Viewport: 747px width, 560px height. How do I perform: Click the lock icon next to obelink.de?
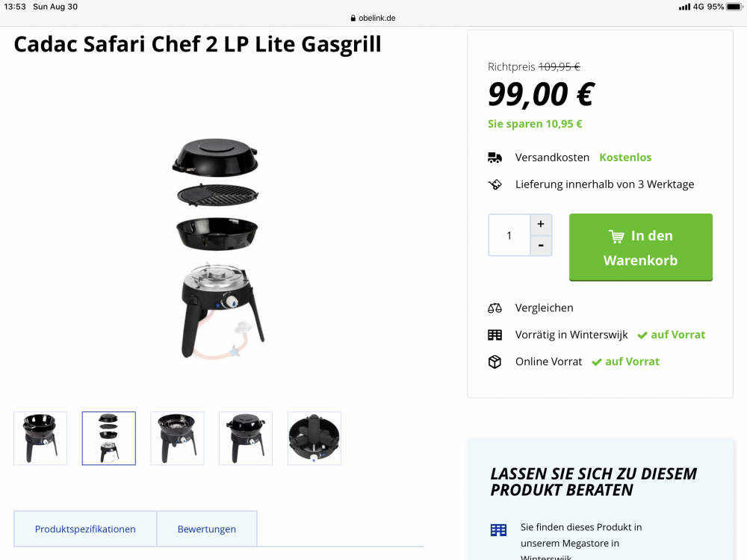(x=353, y=18)
